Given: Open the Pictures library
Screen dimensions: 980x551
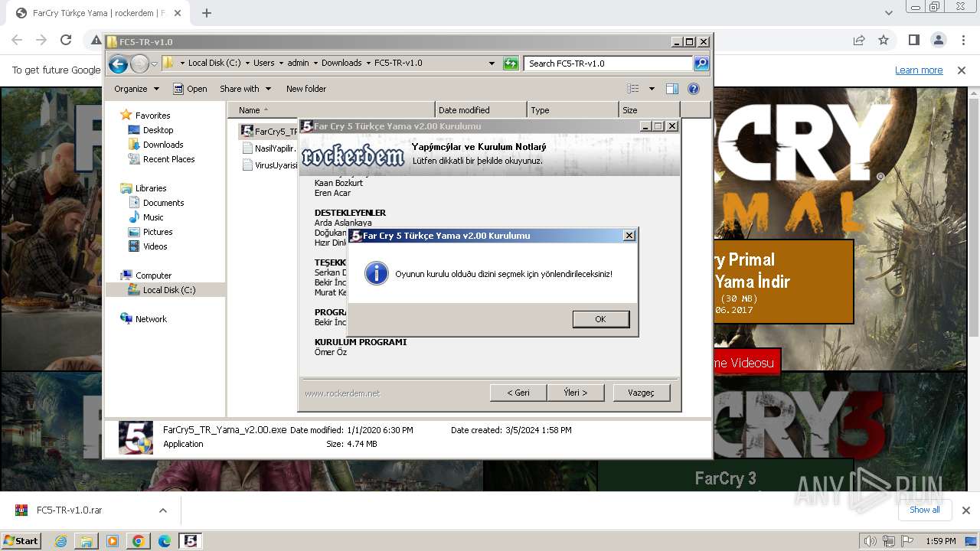Looking at the screenshot, I should [x=158, y=232].
